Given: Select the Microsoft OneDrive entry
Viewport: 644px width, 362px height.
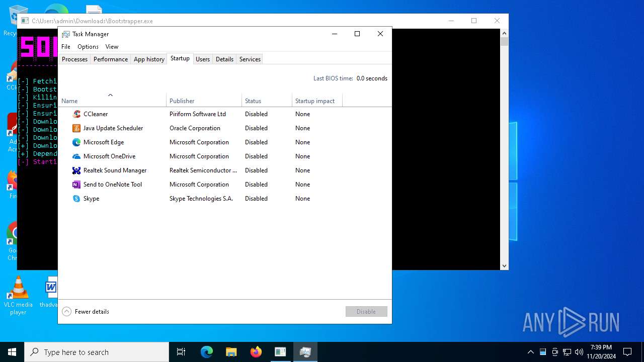Looking at the screenshot, I should [109, 156].
